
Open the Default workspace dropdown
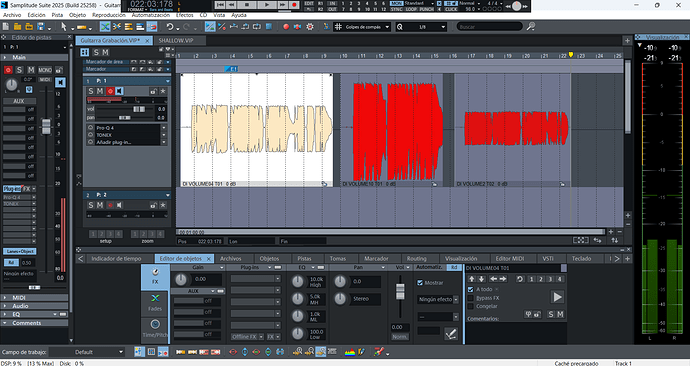point(87,352)
